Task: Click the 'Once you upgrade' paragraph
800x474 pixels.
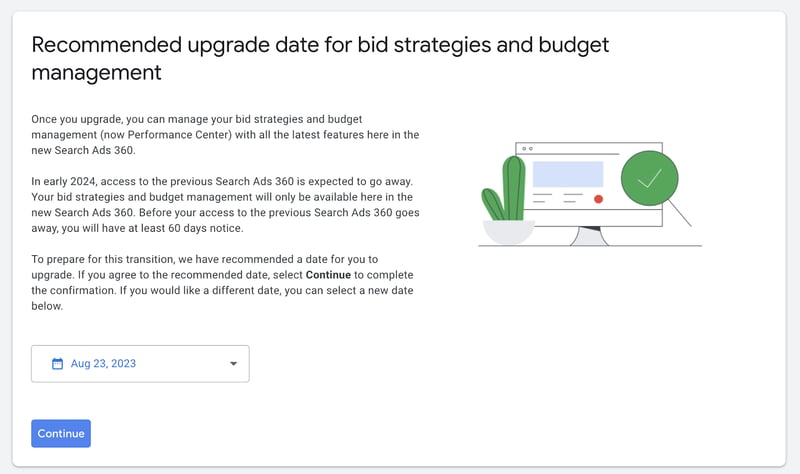Action: tap(225, 135)
